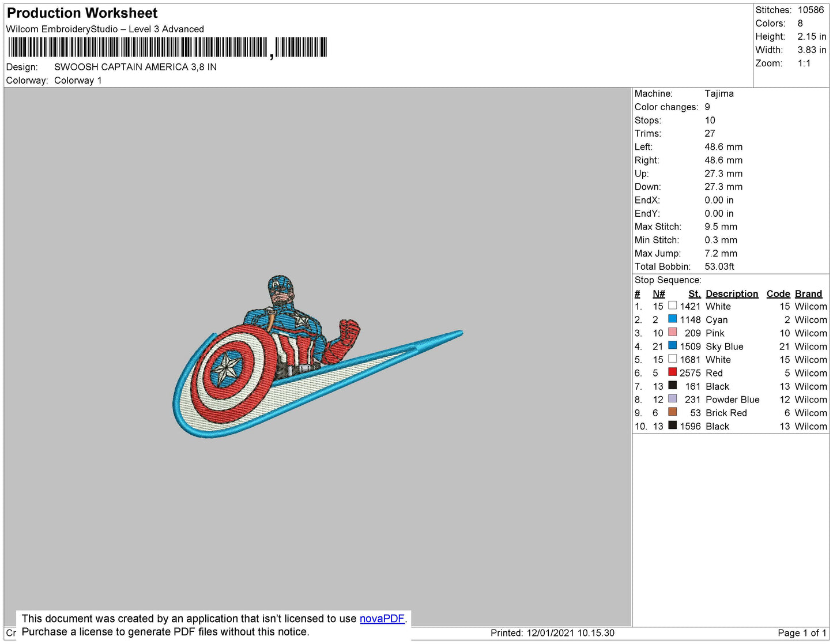Image resolution: width=833 pixels, height=644 pixels.
Task: Click the Powder Blue color swatch
Action: [x=672, y=398]
